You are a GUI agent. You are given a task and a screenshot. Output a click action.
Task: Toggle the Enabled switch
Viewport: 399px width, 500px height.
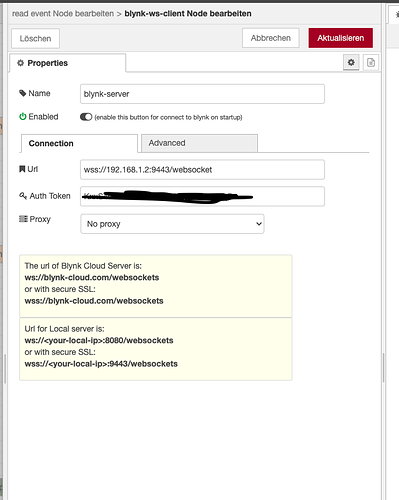tap(86, 117)
